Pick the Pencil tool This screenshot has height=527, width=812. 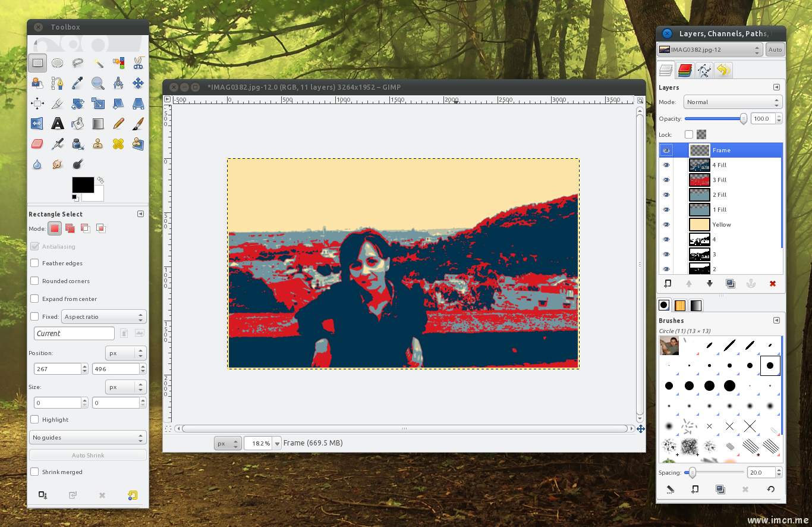tap(118, 124)
